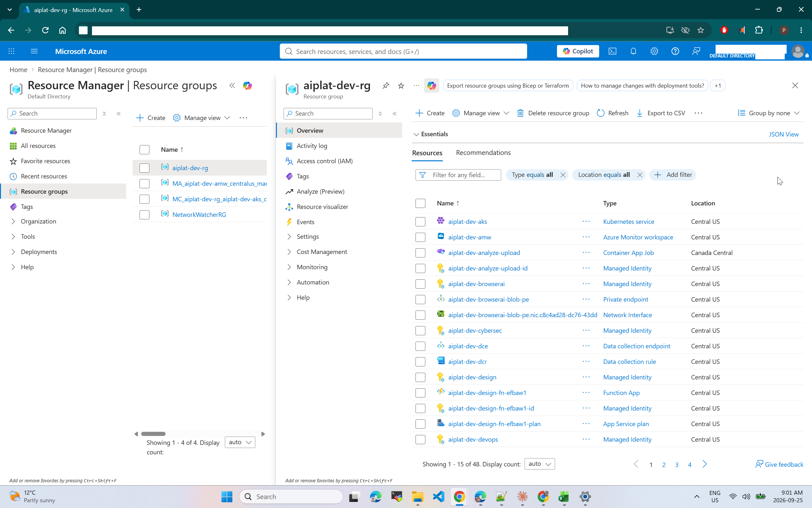Go to next page of resources
Viewport: 812px width, 508px height.
pyautogui.click(x=704, y=464)
